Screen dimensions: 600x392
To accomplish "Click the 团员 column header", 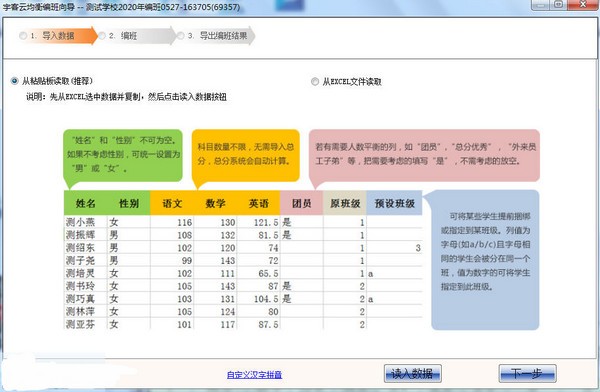I will pos(302,203).
